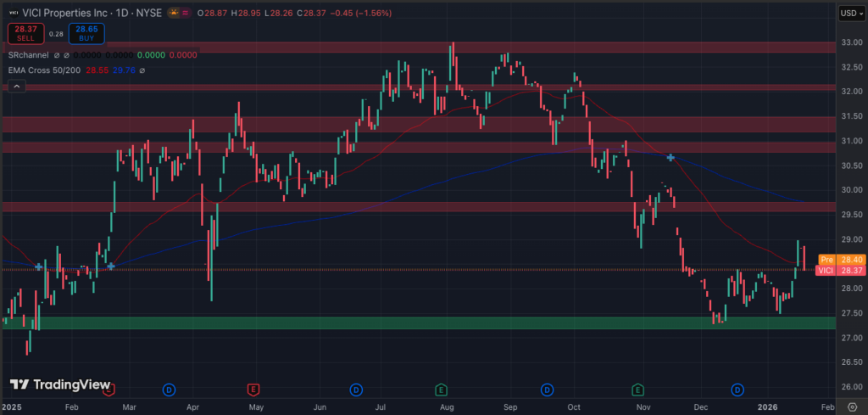
Task: Click the second ∅ symbol after SRchannel
Action: coord(66,55)
